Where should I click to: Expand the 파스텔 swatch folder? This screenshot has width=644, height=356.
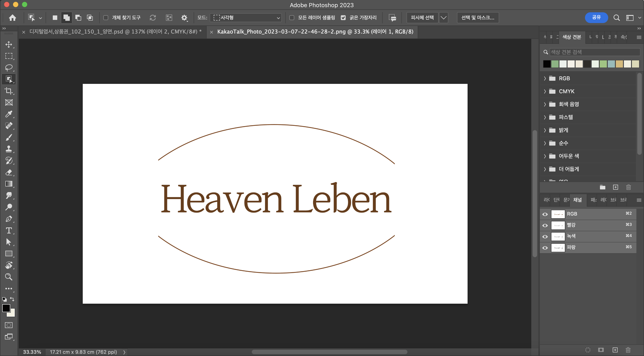click(545, 117)
